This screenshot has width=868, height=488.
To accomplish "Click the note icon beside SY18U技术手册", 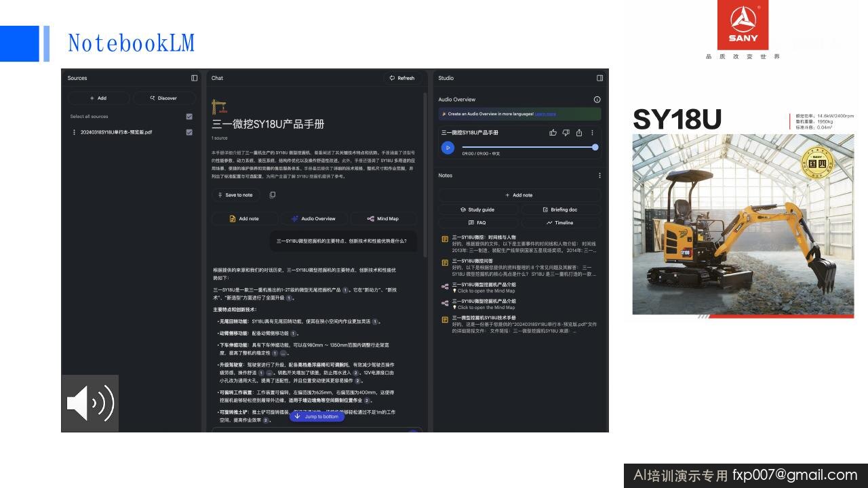I will pos(445,319).
